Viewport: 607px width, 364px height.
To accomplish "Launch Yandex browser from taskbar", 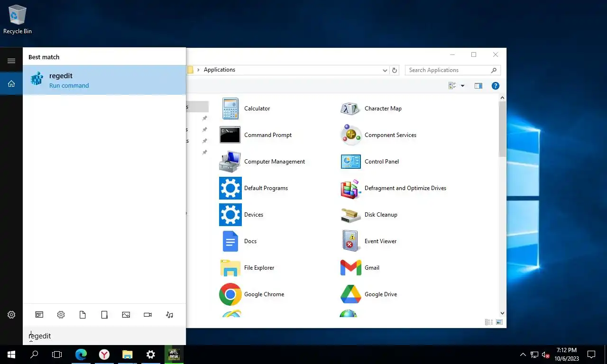I will click(x=104, y=355).
